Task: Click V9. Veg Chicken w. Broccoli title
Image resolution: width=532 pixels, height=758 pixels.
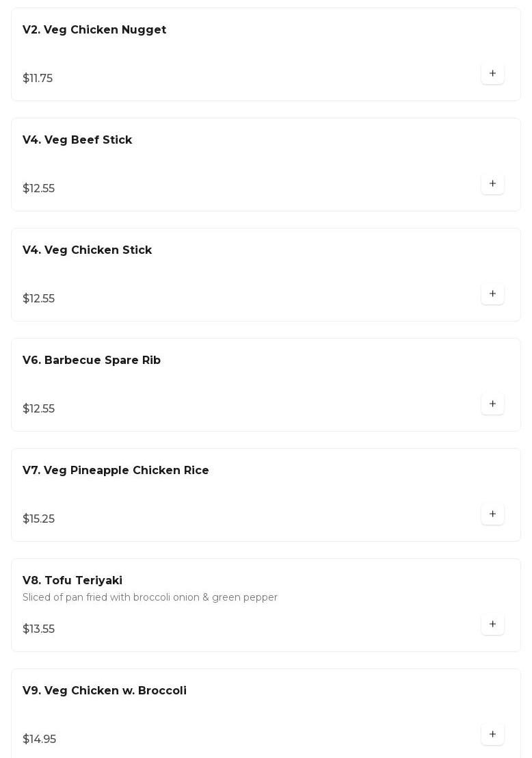Action: click(105, 691)
